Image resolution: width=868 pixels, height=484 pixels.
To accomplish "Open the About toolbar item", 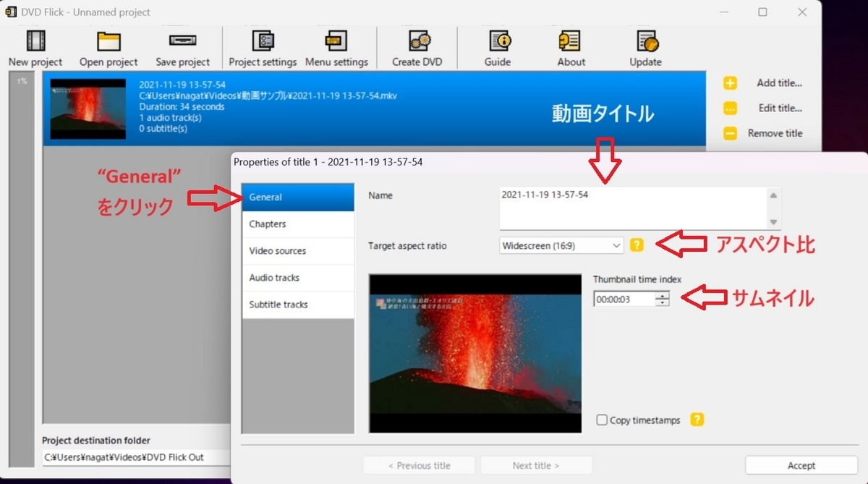I will point(571,41).
